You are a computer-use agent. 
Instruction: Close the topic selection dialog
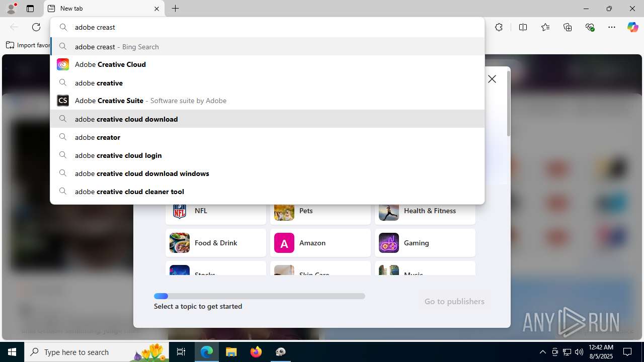pyautogui.click(x=492, y=79)
